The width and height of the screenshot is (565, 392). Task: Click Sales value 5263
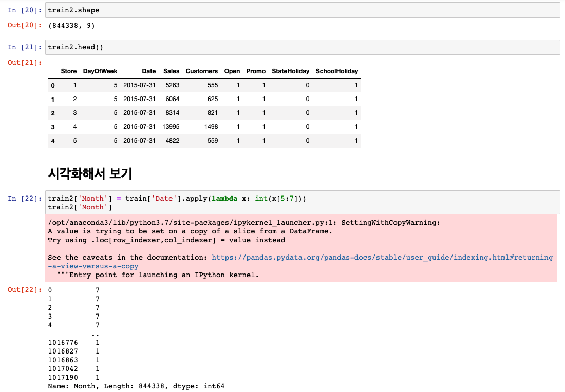[173, 85]
